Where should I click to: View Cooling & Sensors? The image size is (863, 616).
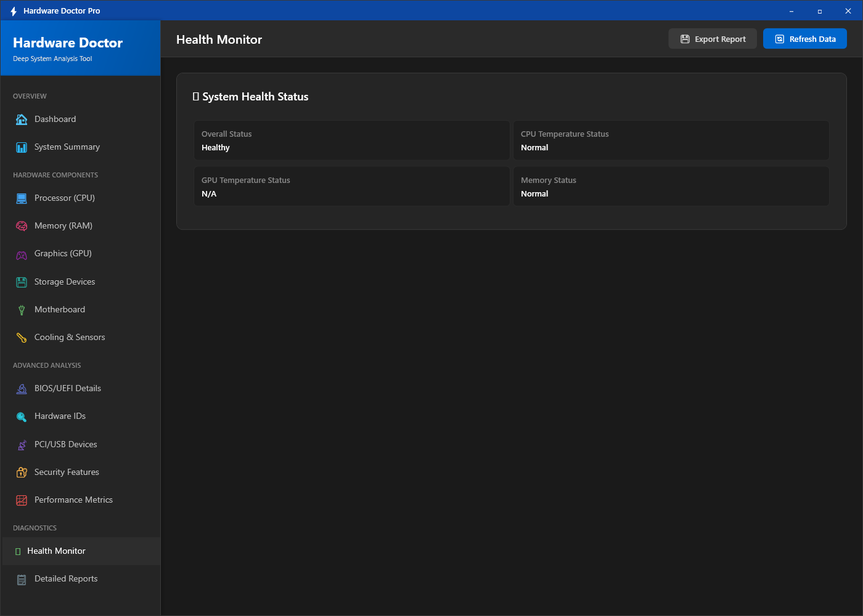(81, 338)
